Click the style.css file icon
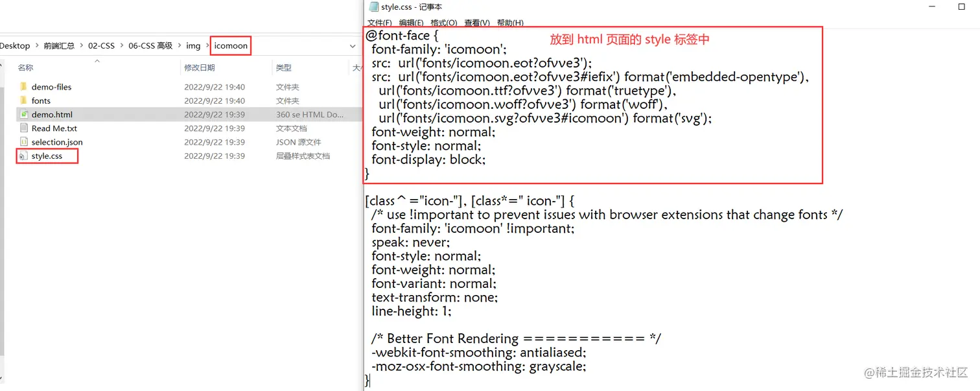Image resolution: width=980 pixels, height=391 pixels. click(x=23, y=156)
